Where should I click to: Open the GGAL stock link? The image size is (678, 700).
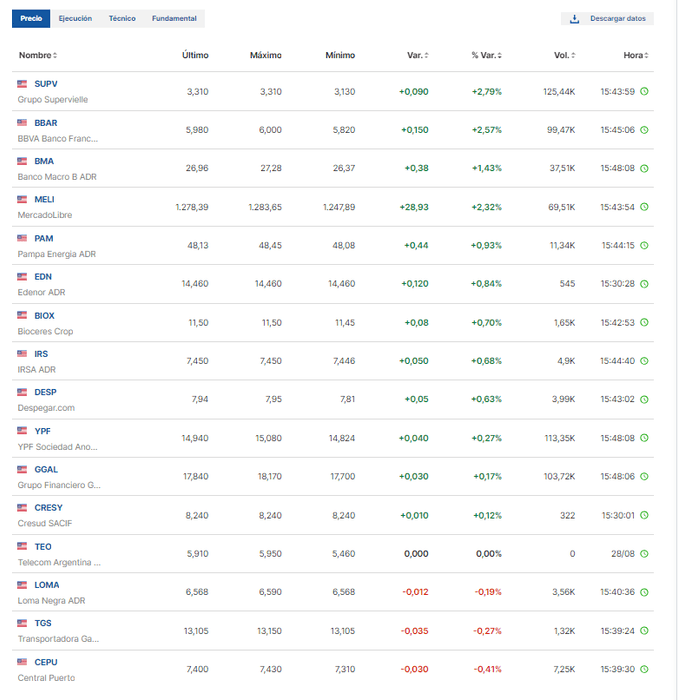(x=46, y=470)
